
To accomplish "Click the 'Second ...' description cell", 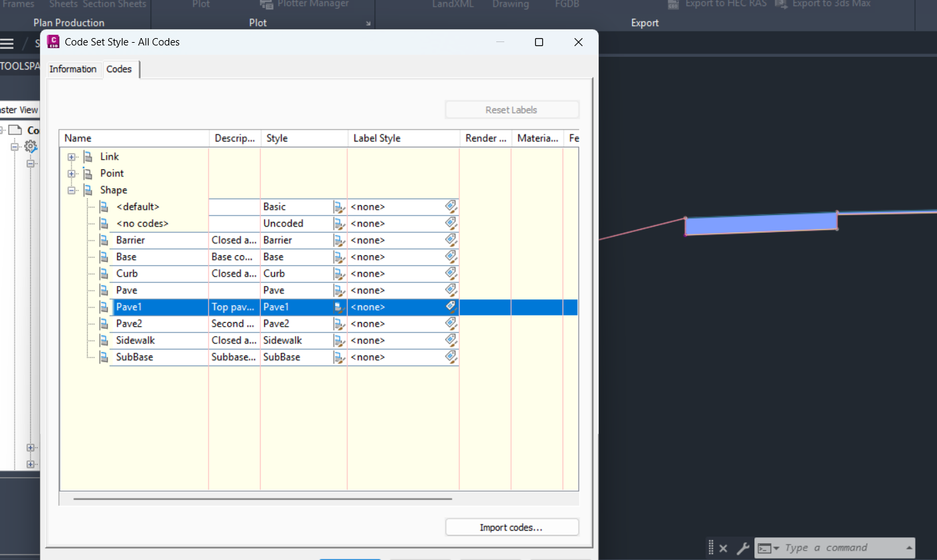I will pos(235,323).
